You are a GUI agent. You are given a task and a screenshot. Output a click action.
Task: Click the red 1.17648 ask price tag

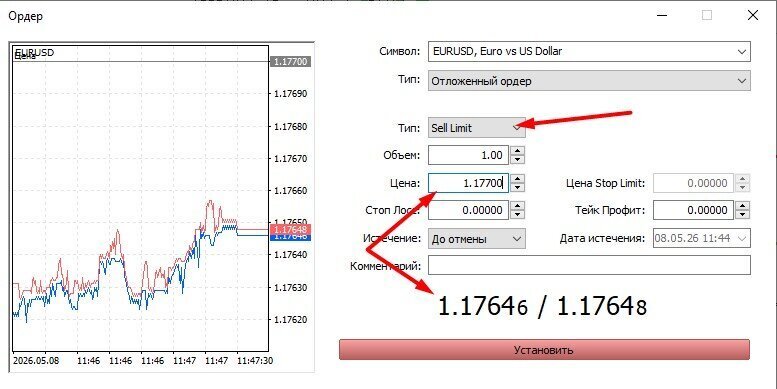[x=291, y=229]
